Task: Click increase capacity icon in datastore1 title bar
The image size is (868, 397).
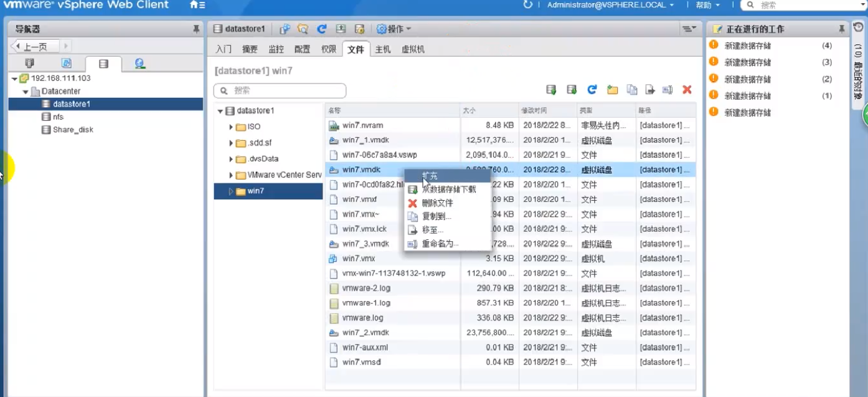Action: pos(340,29)
